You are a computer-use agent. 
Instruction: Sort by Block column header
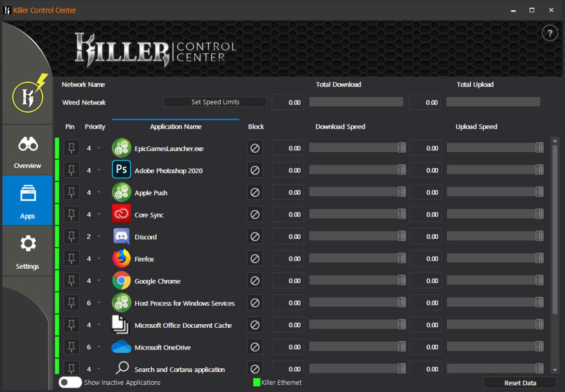coord(256,127)
